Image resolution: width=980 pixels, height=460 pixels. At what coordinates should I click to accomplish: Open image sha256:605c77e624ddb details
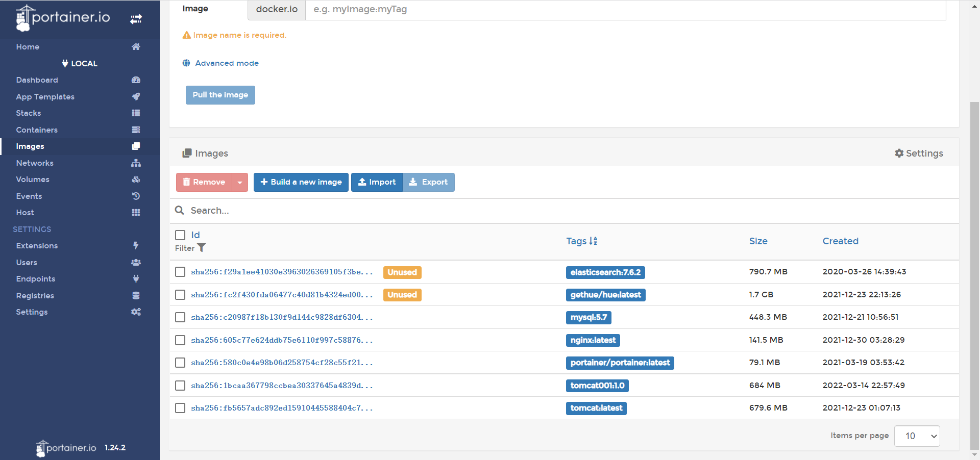pos(282,340)
